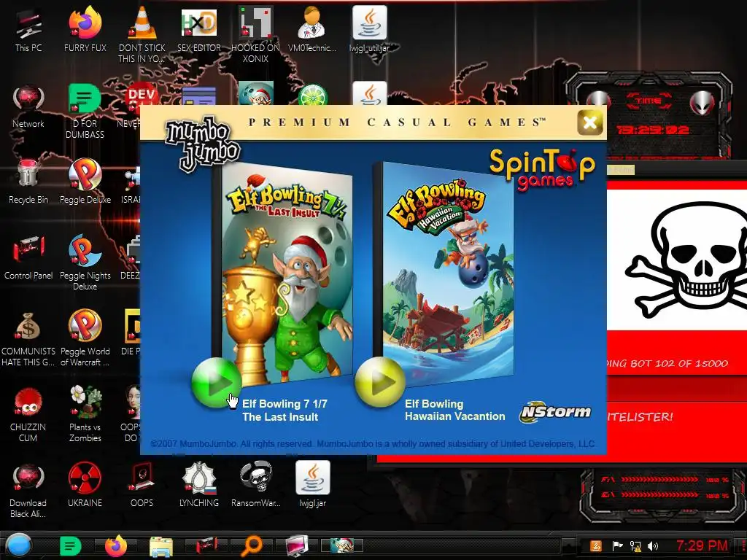Open the This PC desktop icon
Image resolution: width=747 pixels, height=560 pixels.
(x=28, y=29)
